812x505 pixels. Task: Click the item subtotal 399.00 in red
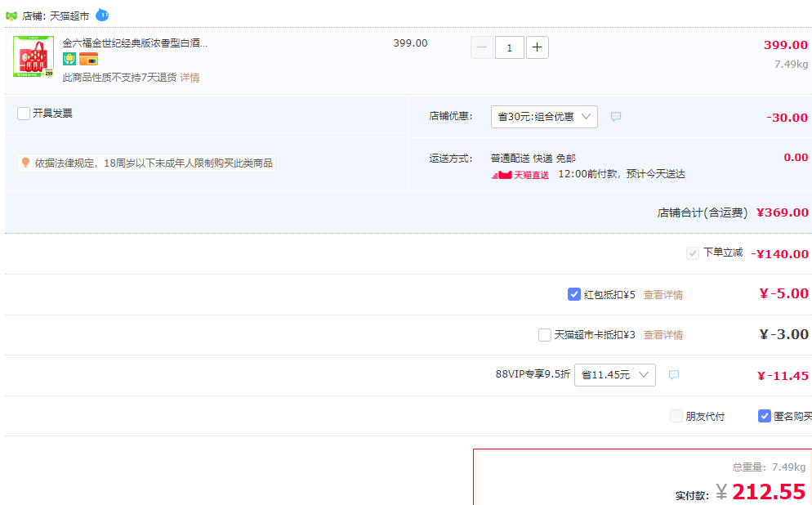(x=786, y=45)
